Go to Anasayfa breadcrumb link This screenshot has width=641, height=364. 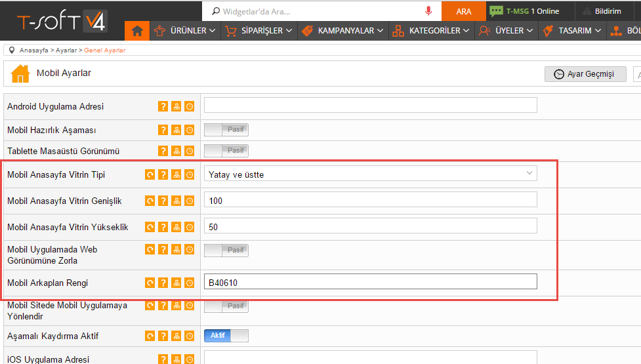pos(34,51)
